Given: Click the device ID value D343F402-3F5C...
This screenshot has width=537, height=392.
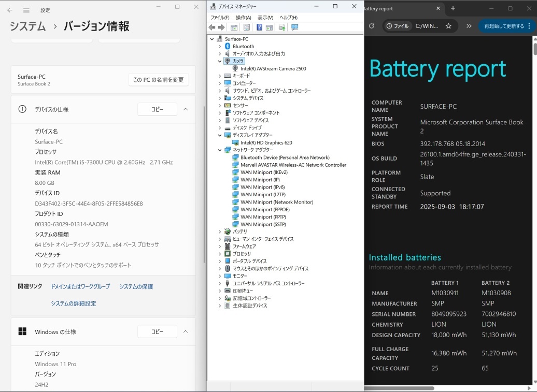Looking at the screenshot, I should click(89, 204).
